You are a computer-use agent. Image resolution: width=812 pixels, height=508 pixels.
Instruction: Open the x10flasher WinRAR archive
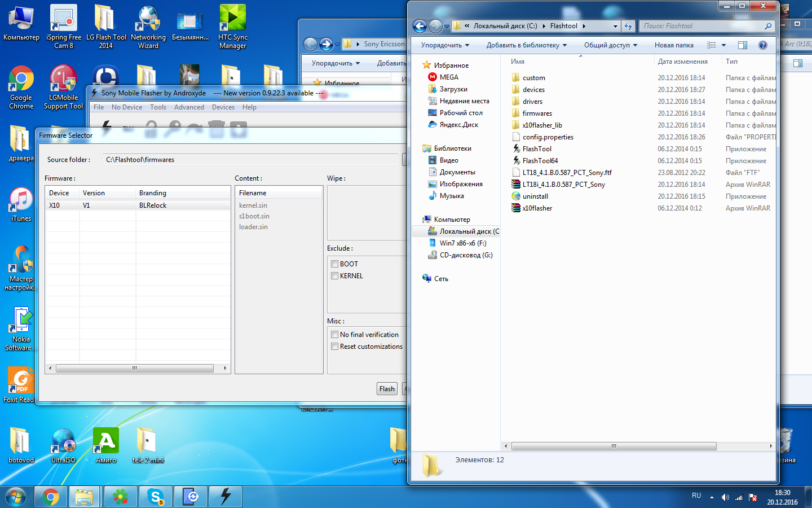click(537, 208)
